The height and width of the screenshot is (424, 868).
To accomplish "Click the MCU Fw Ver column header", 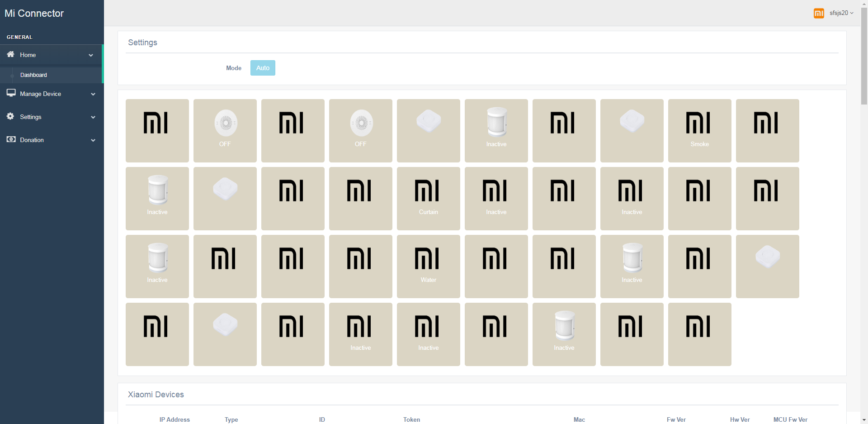I will coord(790,419).
